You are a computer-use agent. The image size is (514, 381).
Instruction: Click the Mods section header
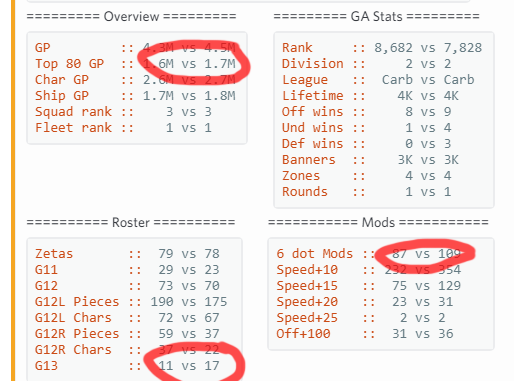tap(378, 222)
